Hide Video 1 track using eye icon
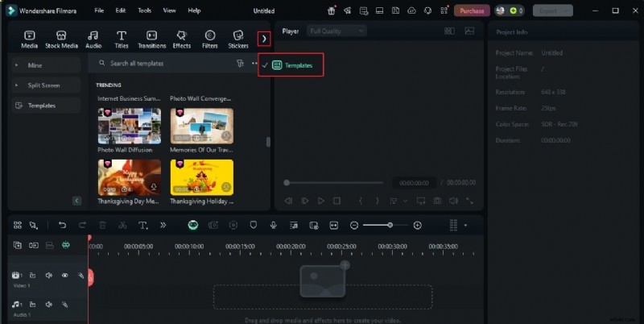The width and height of the screenshot is (644, 324). pyautogui.click(x=65, y=276)
